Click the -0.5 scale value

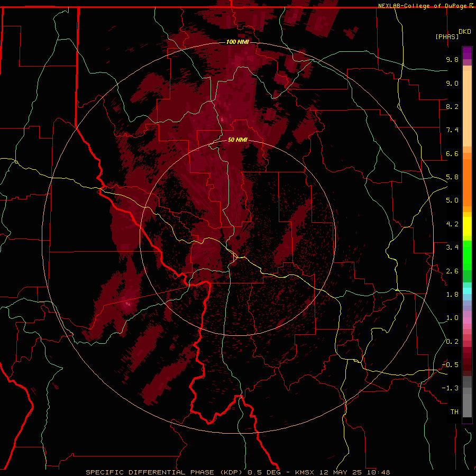[x=450, y=365]
